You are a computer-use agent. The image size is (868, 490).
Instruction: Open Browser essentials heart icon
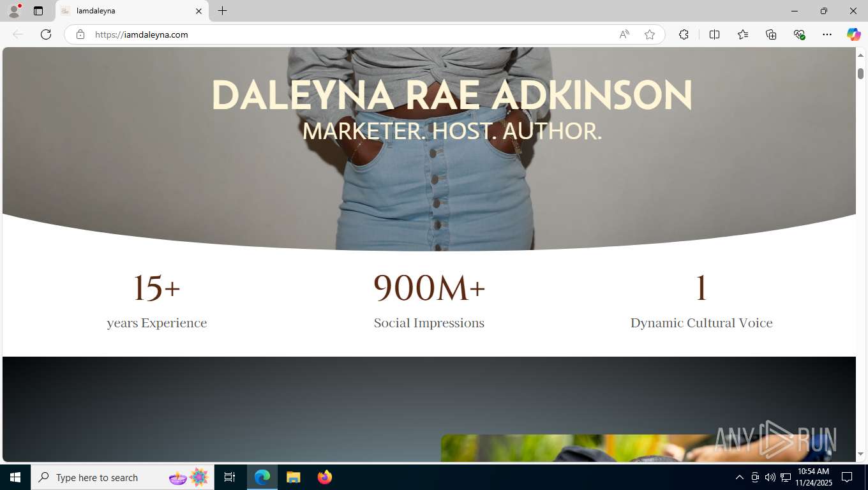click(799, 34)
